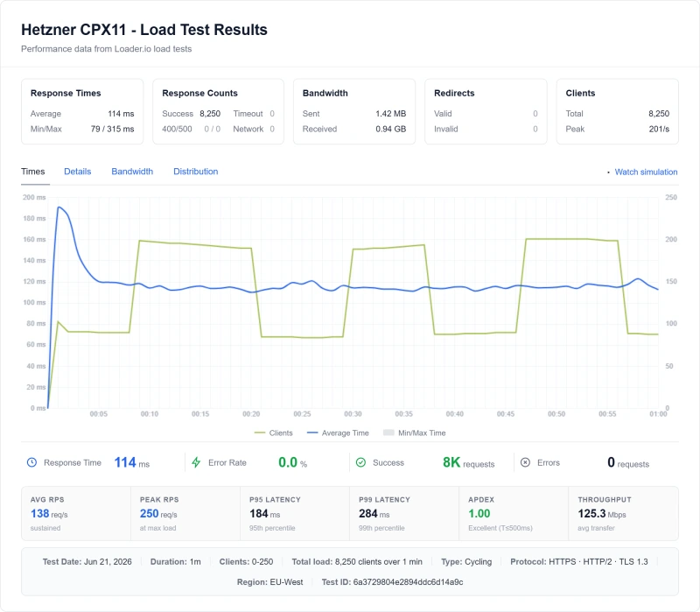The height and width of the screenshot is (612, 700).
Task: Click the THROUGHPUT 125.3 Mbps metric
Action: [x=602, y=514]
